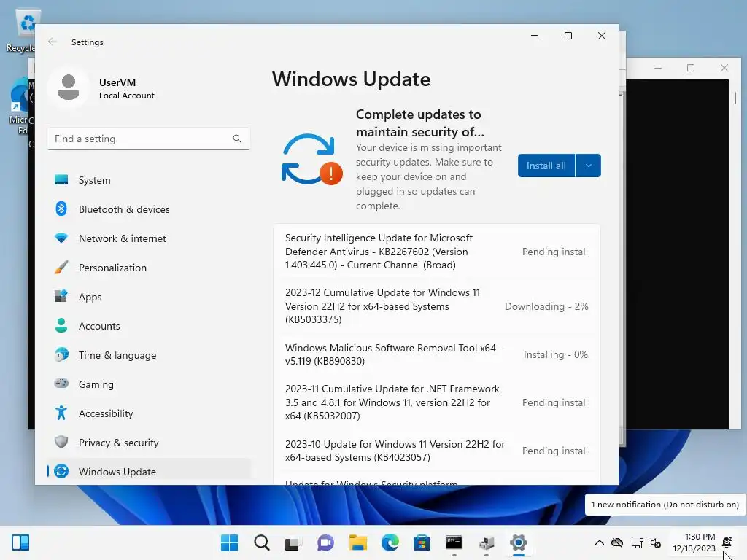
Task: Show hidden system tray icons
Action: click(600, 542)
